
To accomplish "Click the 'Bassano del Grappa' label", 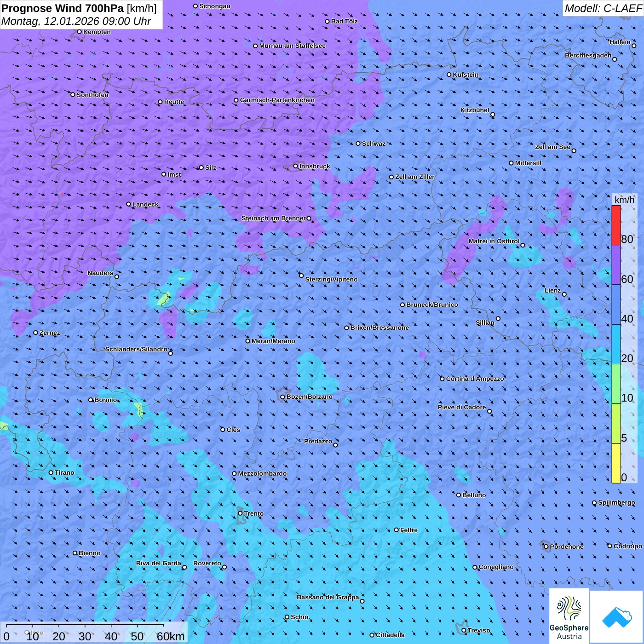I will tap(328, 597).
